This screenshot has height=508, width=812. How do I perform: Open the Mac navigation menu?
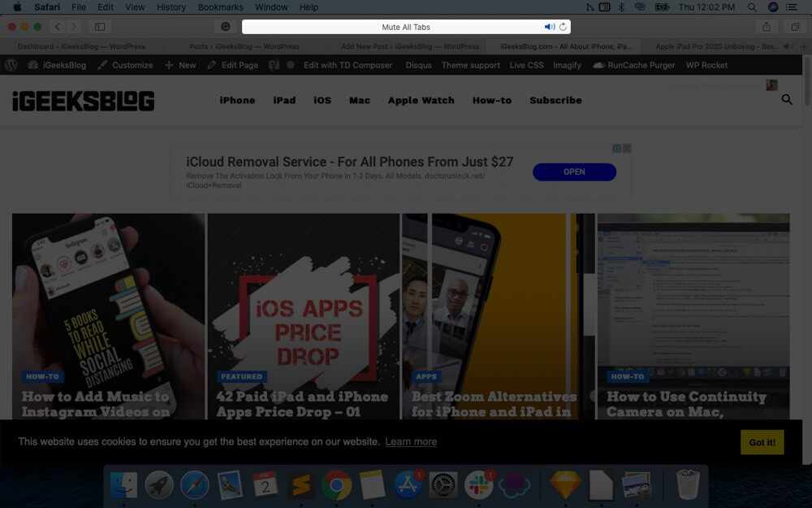click(360, 100)
